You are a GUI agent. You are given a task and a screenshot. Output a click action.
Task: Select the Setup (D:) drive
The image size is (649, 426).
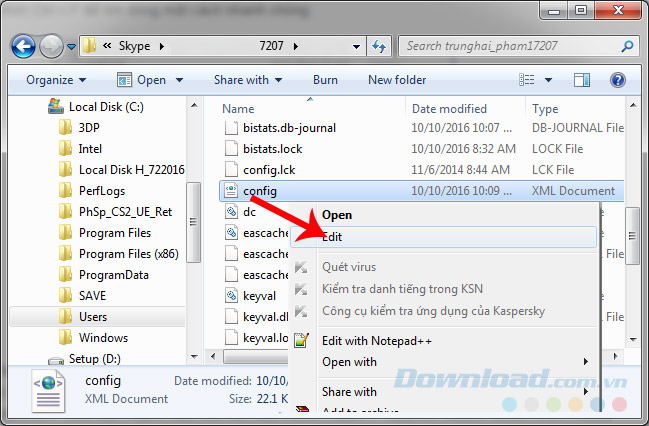coord(94,359)
